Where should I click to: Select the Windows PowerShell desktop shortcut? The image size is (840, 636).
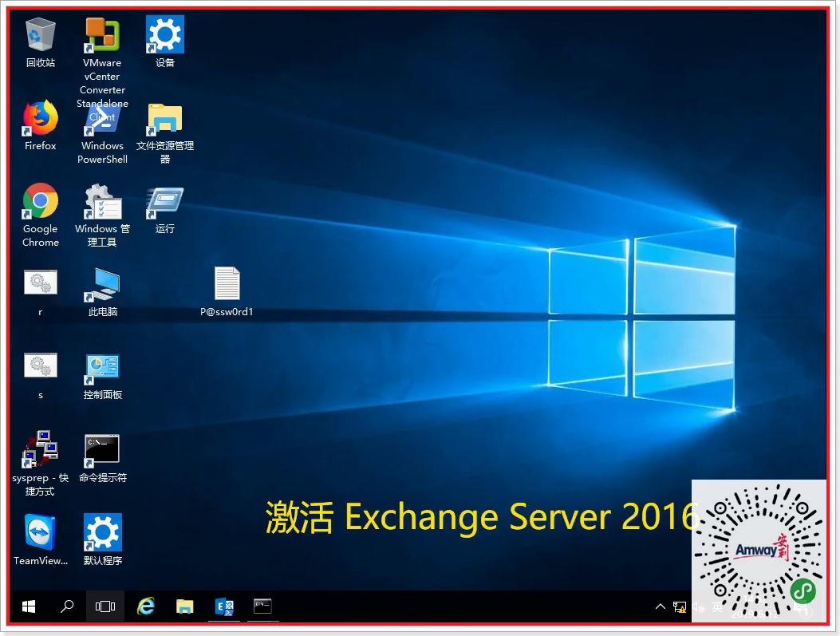point(102,134)
